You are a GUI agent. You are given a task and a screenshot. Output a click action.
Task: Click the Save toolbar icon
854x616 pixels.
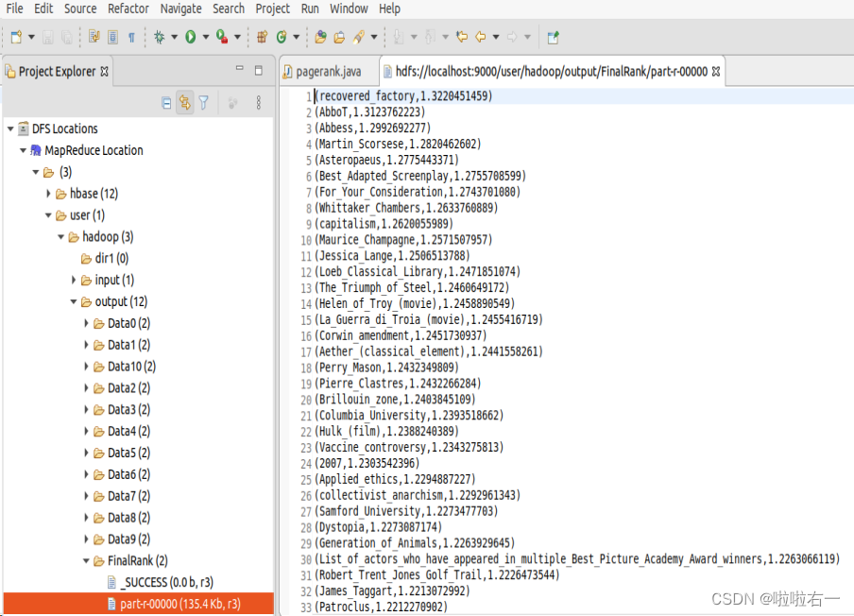click(48, 37)
